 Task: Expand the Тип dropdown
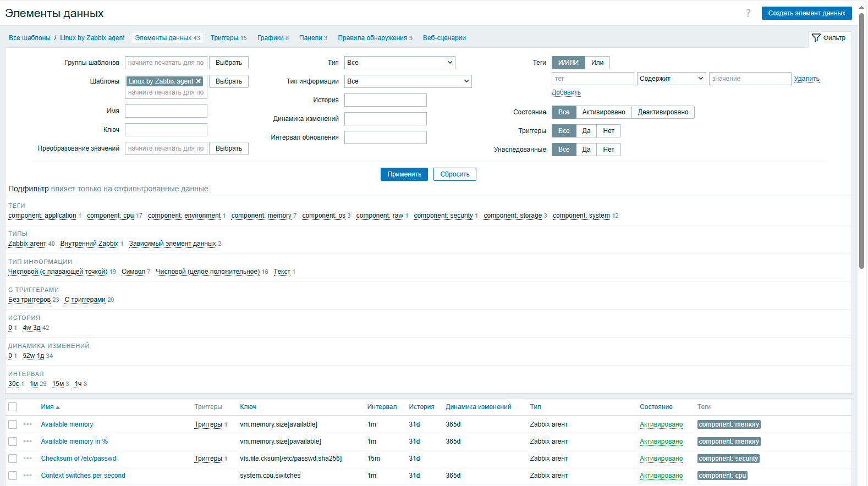tap(400, 63)
